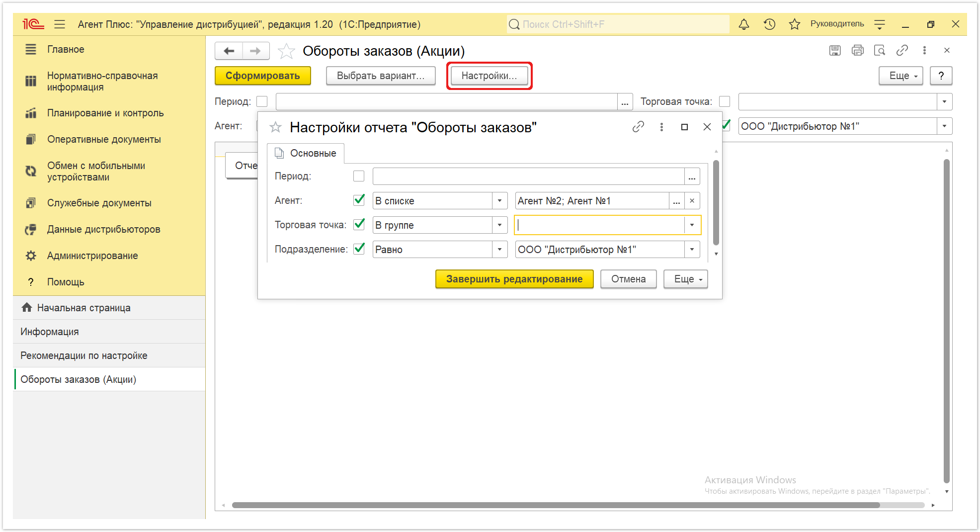Clear the Агент list value
980x532 pixels.
[692, 201]
